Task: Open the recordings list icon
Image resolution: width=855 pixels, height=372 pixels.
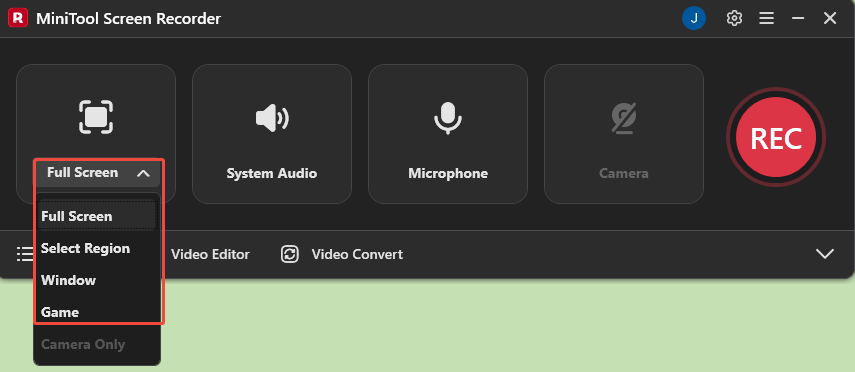Action: [x=25, y=254]
